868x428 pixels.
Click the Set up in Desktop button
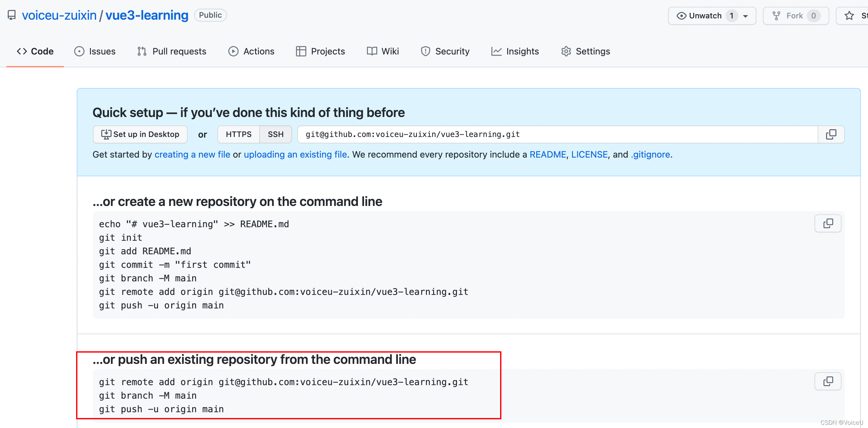click(140, 134)
